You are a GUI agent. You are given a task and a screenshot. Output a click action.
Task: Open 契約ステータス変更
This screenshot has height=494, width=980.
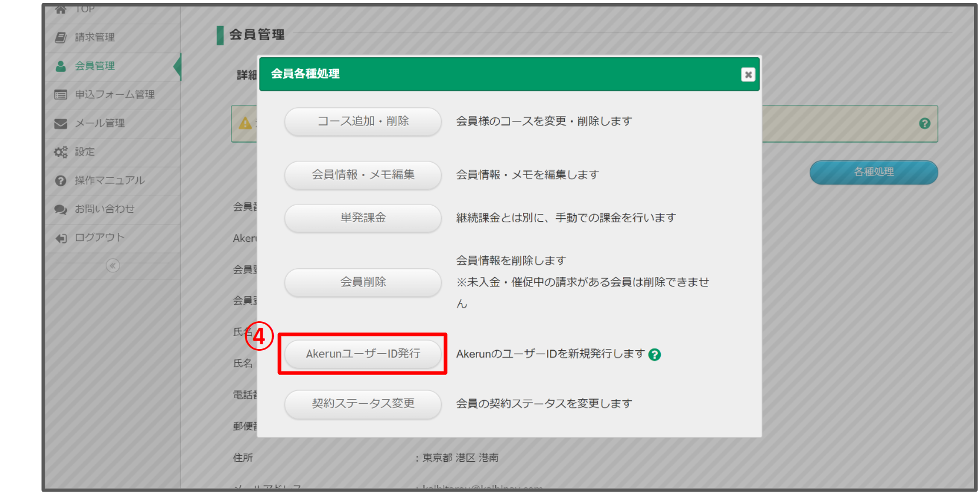(363, 404)
